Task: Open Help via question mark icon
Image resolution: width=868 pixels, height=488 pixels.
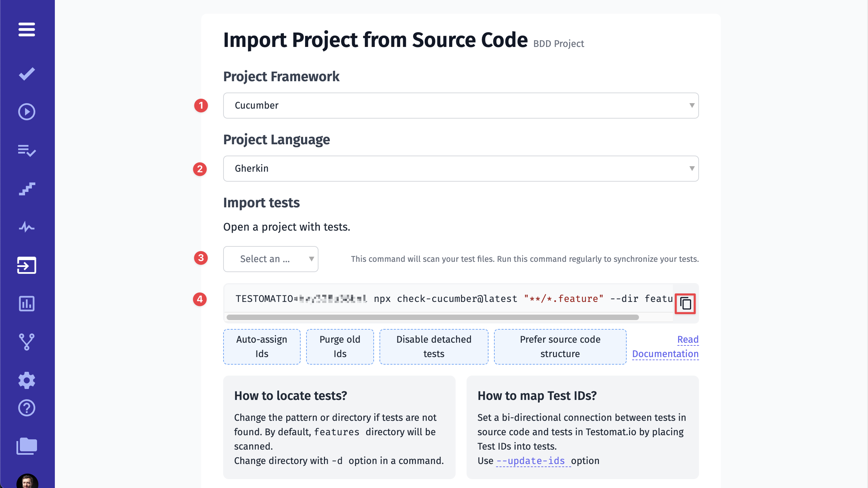Action: coord(27,408)
